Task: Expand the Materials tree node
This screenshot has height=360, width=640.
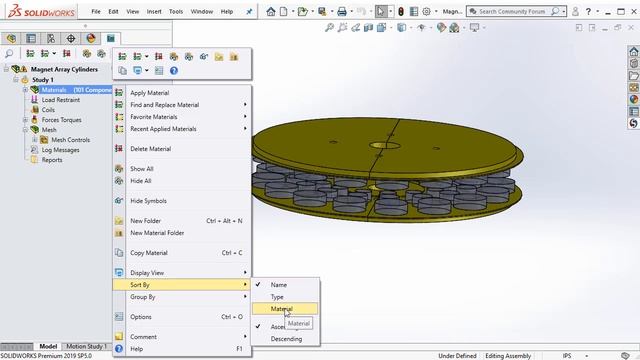Action: pos(25,90)
